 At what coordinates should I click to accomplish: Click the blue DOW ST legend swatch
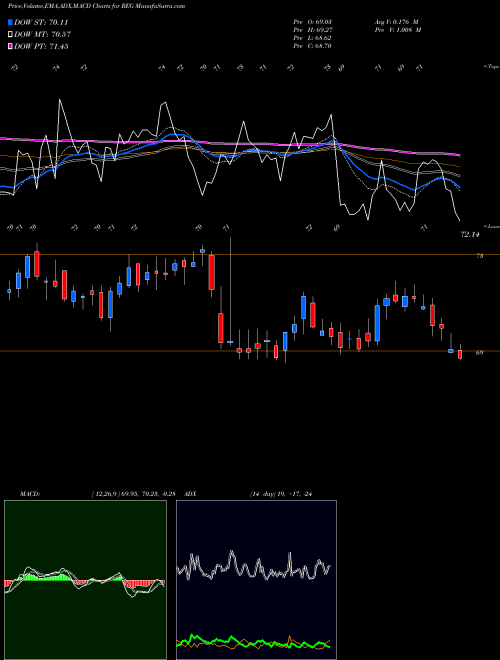coord(10,22)
